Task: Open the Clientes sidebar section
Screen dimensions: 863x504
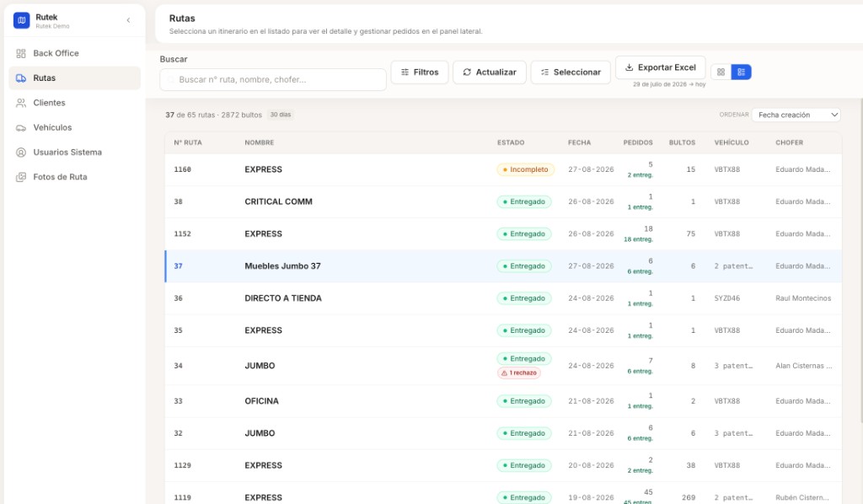Action: [x=74, y=103]
